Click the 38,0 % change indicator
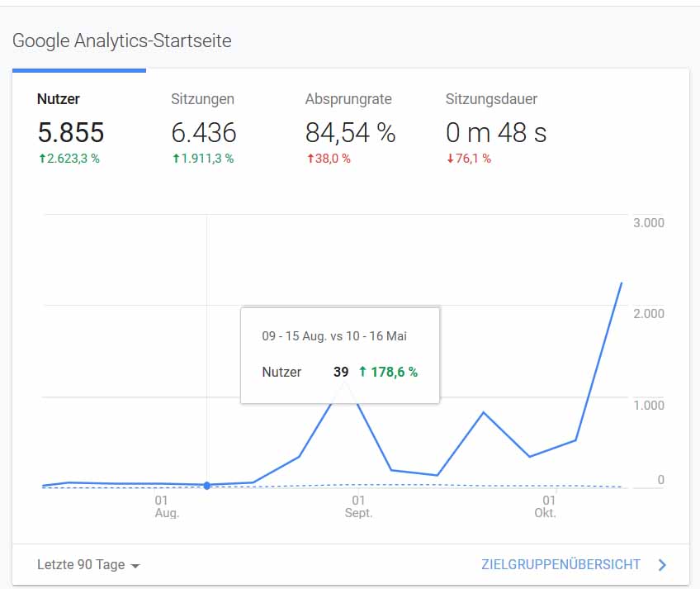This screenshot has height=589, width=700. [x=329, y=159]
